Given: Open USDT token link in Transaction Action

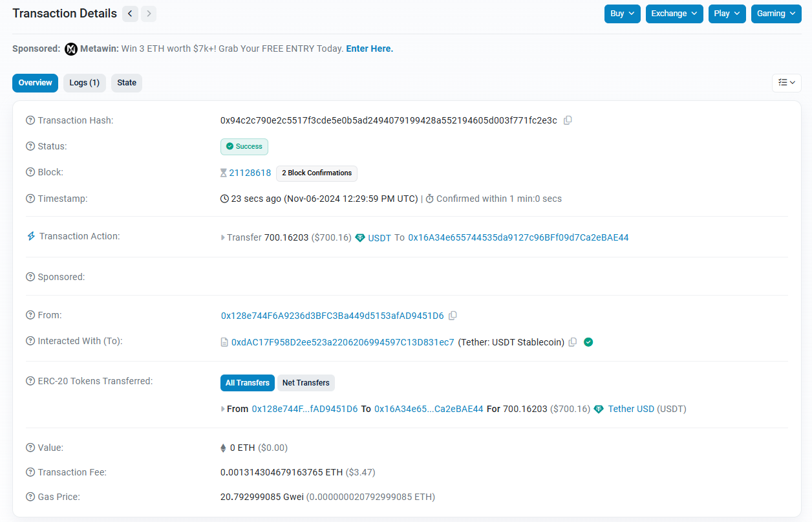Looking at the screenshot, I should pos(379,238).
